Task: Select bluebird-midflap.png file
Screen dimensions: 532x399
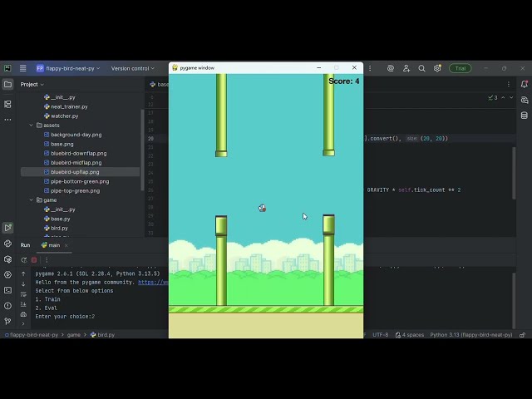Action: click(x=72, y=163)
